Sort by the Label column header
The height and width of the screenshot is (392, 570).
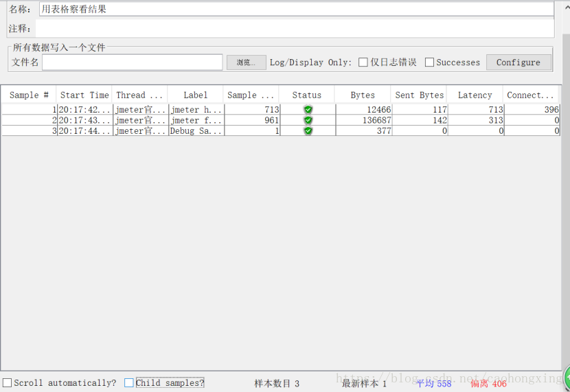click(x=196, y=95)
